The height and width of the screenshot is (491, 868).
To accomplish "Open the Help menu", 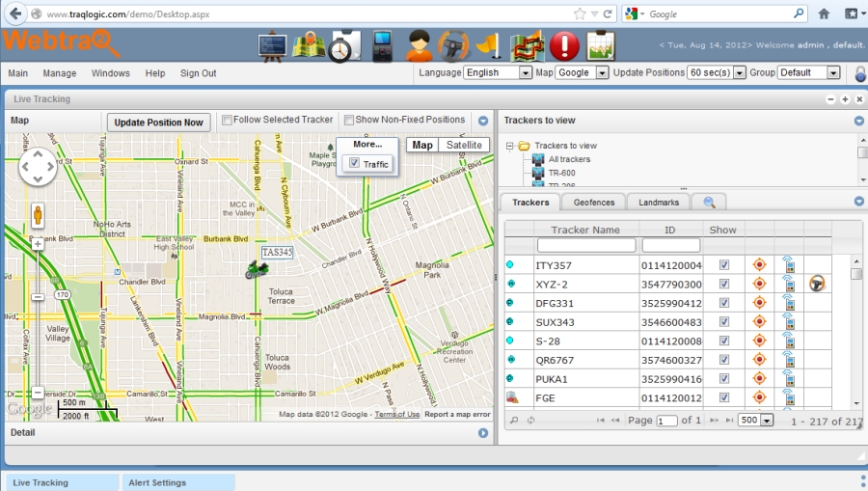I will (155, 73).
